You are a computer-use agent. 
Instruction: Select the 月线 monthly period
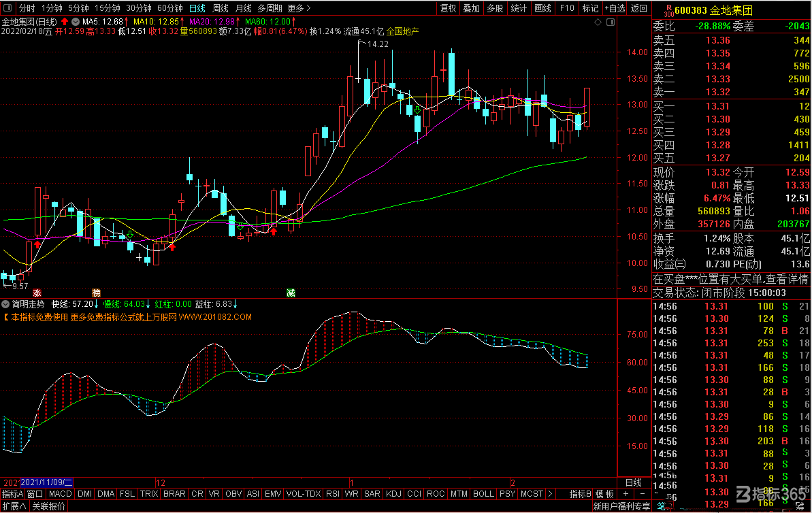244,8
